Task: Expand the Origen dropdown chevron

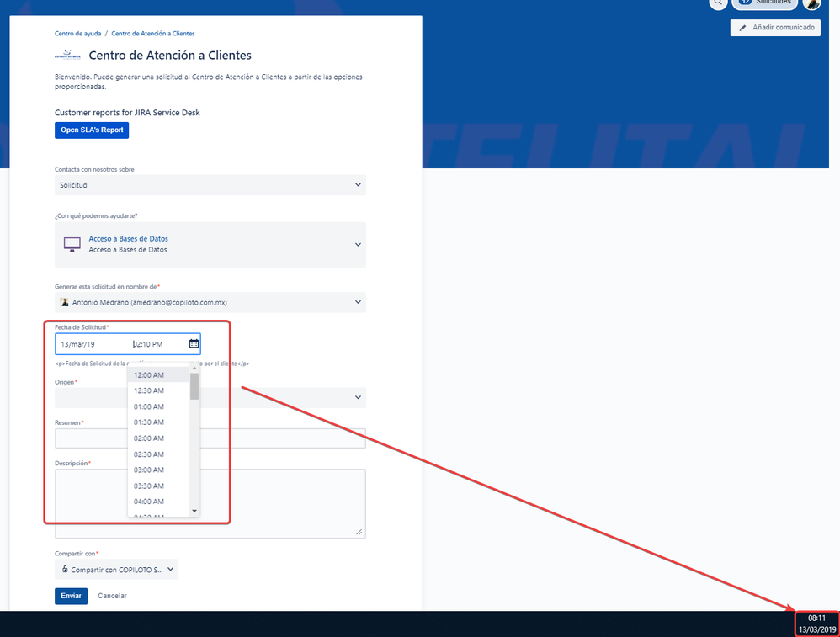Action: coord(358,397)
